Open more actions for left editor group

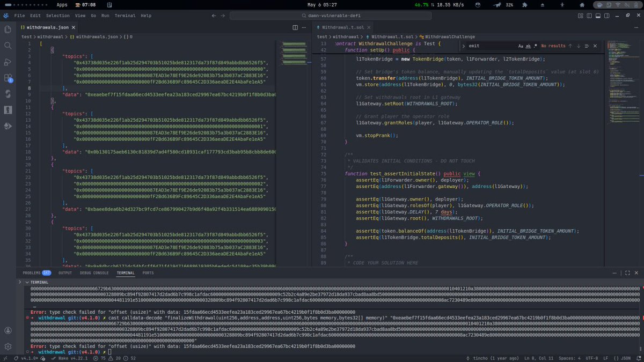(305, 27)
